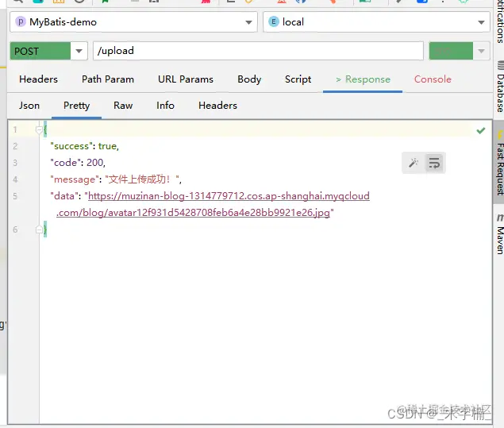Image resolution: width=504 pixels, height=428 pixels.
Task: Click the "data" key text
Action: 64,196
